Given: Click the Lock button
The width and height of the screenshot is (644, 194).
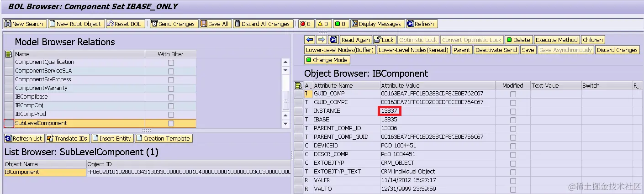Looking at the screenshot, I should pos(385,40).
